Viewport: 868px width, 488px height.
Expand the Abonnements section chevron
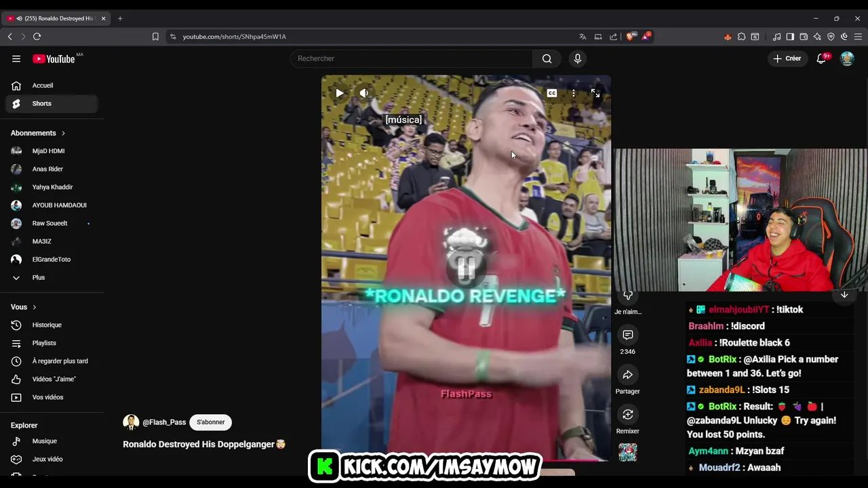pyautogui.click(x=63, y=133)
